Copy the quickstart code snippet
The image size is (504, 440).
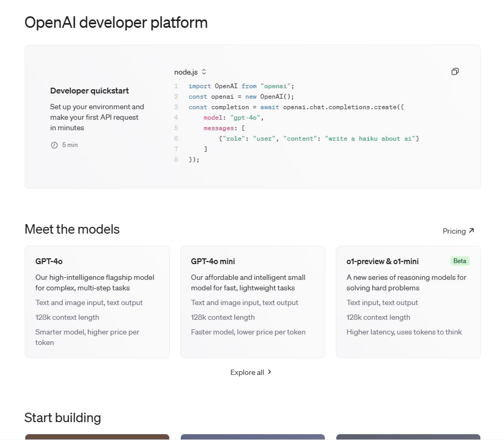click(x=455, y=71)
